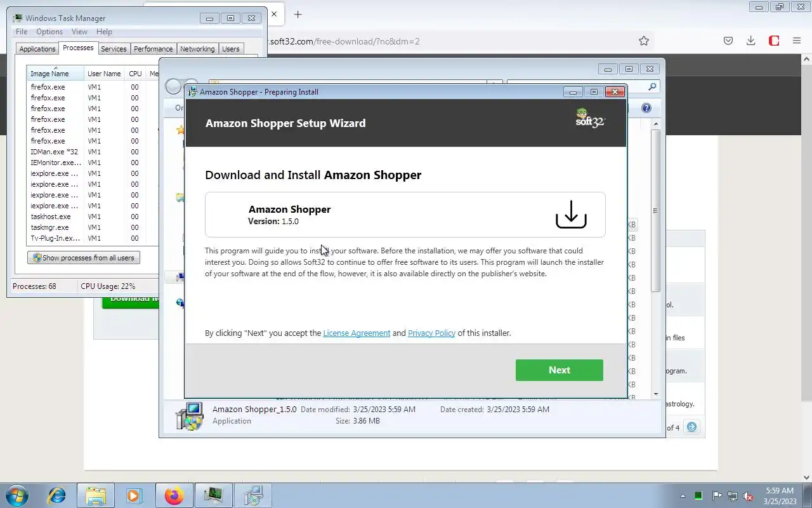Click the next page arrow beside 'of 4'
Image resolution: width=812 pixels, height=508 pixels.
point(691,427)
